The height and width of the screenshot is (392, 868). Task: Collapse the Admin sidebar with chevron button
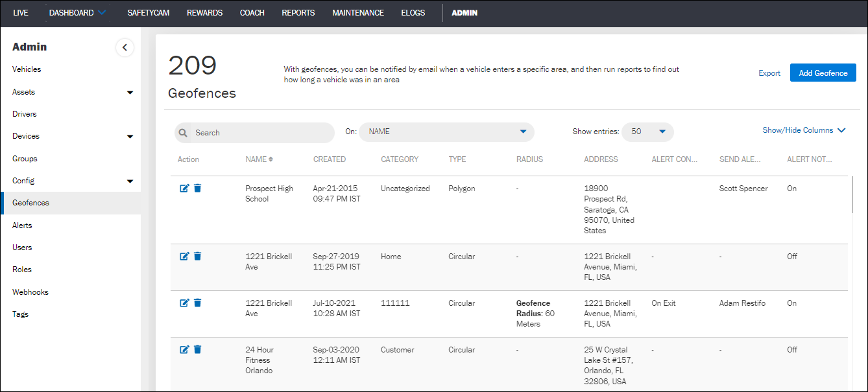pyautogui.click(x=125, y=47)
